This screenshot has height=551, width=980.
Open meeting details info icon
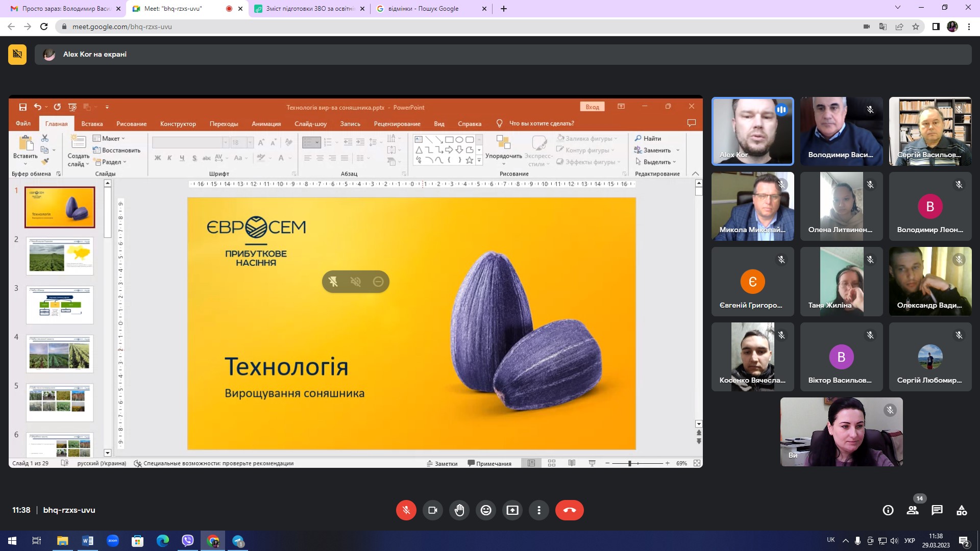coord(888,510)
